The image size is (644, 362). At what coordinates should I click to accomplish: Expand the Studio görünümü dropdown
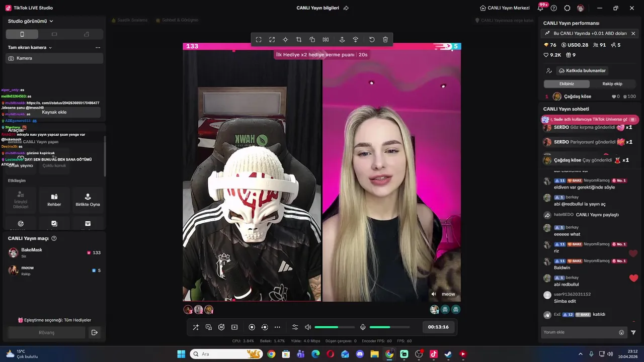pos(31,21)
